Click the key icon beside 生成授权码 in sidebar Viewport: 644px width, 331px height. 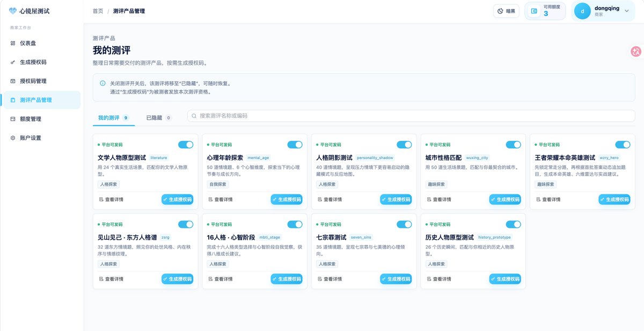(x=13, y=62)
